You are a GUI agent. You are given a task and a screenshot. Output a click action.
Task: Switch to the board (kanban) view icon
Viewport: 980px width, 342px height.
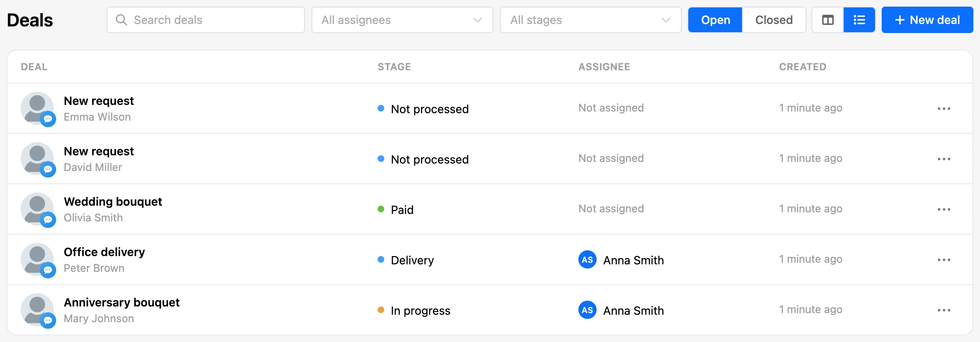point(828,20)
